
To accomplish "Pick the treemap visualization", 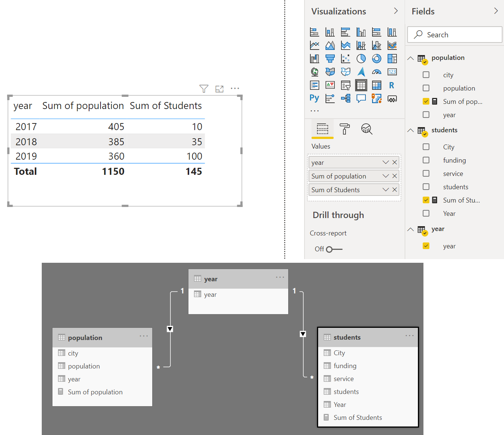I will click(x=392, y=59).
